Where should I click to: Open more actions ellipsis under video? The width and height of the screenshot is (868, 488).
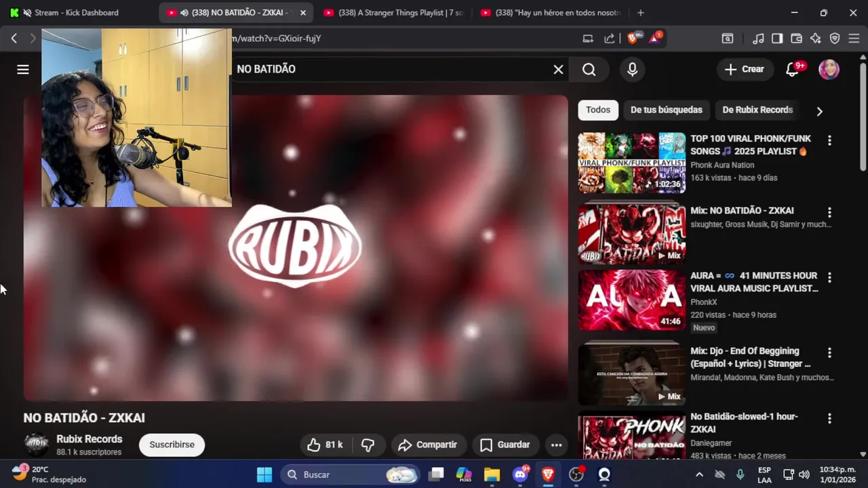point(556,445)
